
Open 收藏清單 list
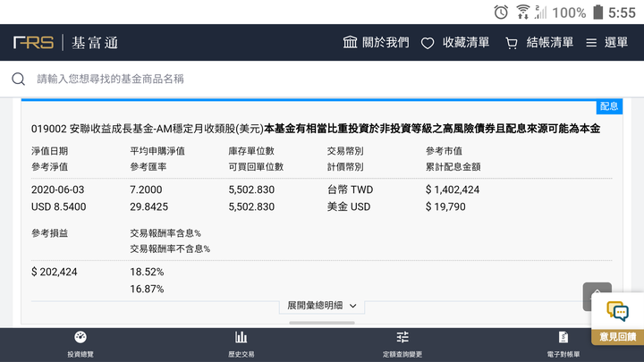(x=466, y=42)
